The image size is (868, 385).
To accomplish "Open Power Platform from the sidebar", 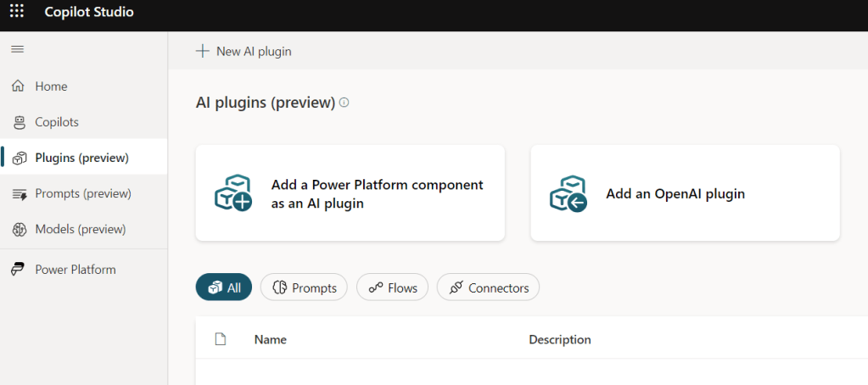I will tap(75, 270).
